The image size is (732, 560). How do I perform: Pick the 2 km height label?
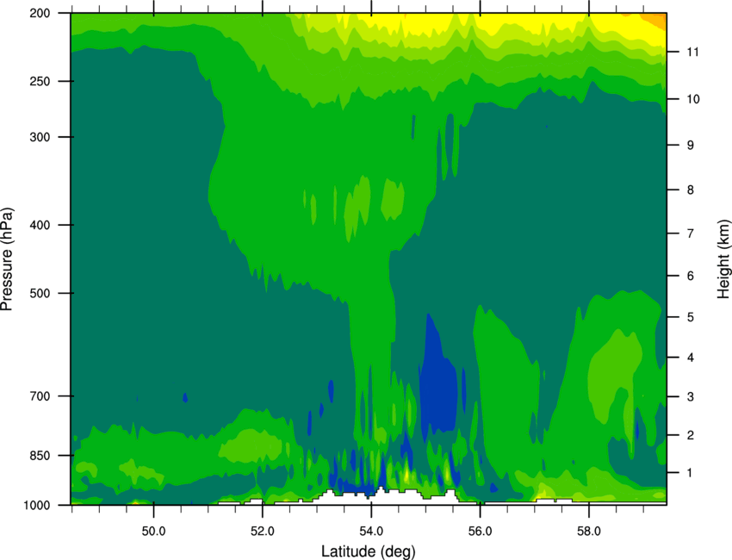tap(691, 435)
